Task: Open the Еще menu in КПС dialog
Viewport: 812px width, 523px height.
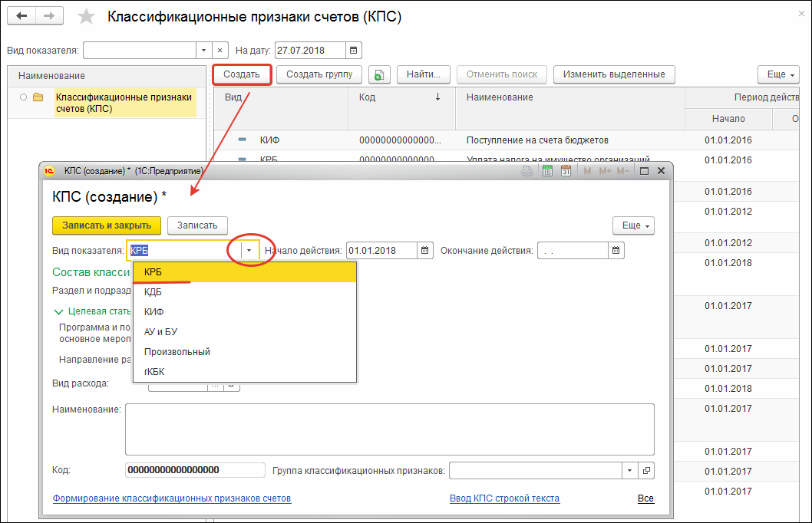Action: click(633, 225)
